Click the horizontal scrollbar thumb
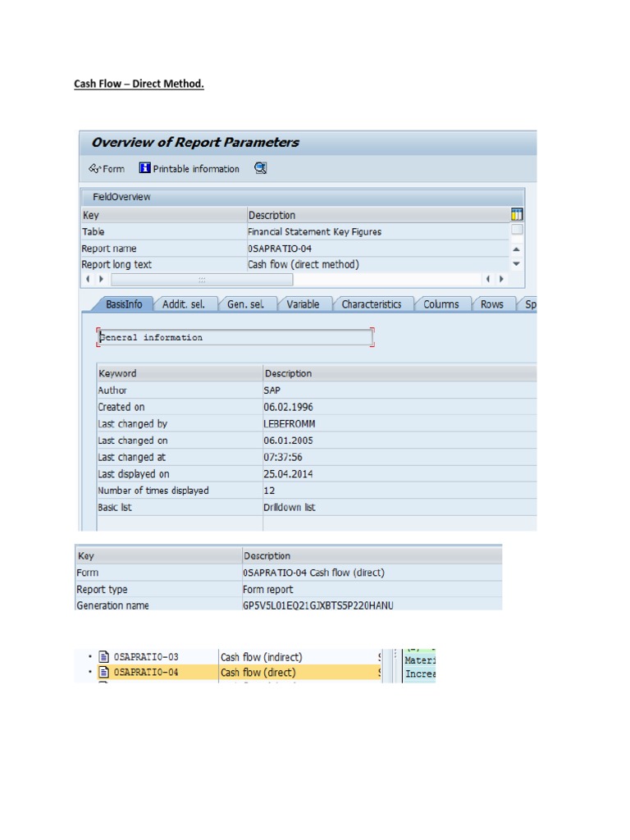The image size is (630, 840). pyautogui.click(x=202, y=280)
